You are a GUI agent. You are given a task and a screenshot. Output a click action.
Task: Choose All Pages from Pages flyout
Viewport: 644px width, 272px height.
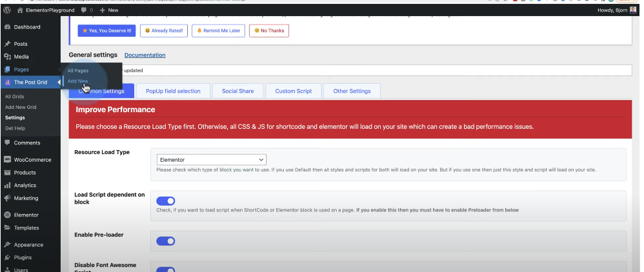[x=78, y=70]
